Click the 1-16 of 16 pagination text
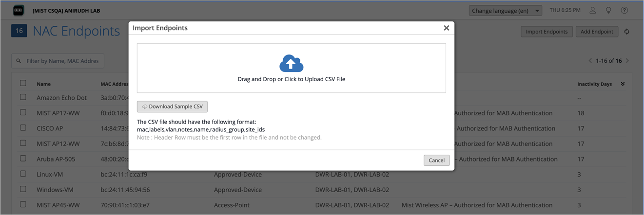Image resolution: width=644 pixels, height=215 pixels. click(x=609, y=61)
